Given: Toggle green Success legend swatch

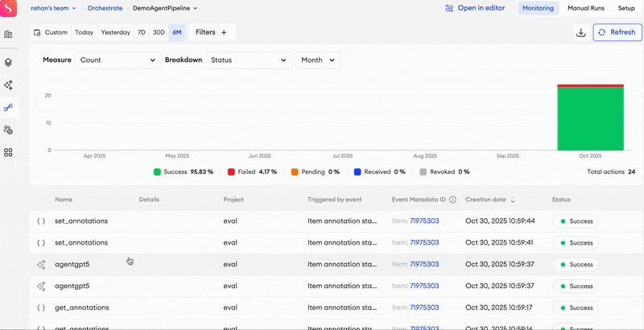Looking at the screenshot, I should (157, 172).
